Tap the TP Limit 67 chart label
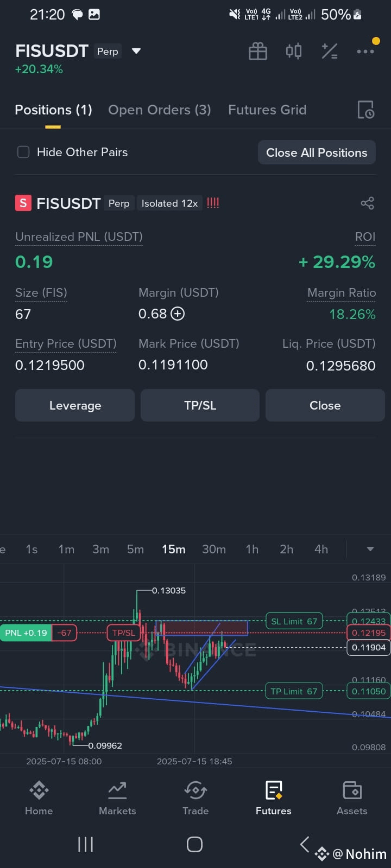391x868 pixels. [294, 691]
